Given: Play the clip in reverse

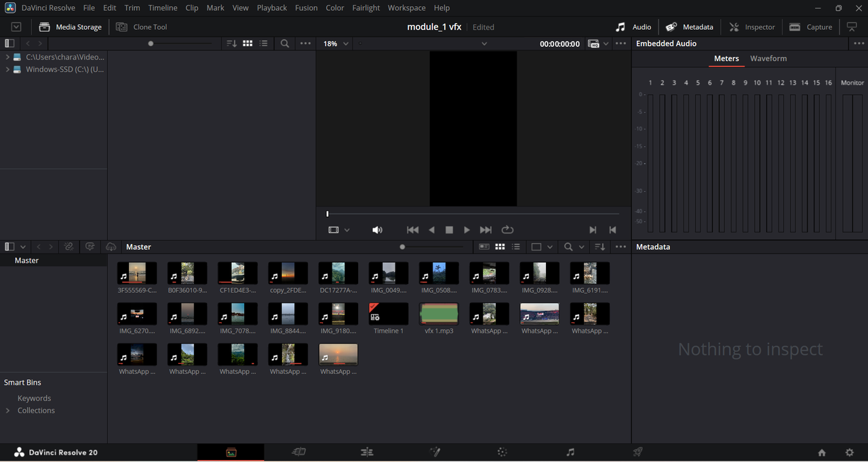Looking at the screenshot, I should click(431, 230).
